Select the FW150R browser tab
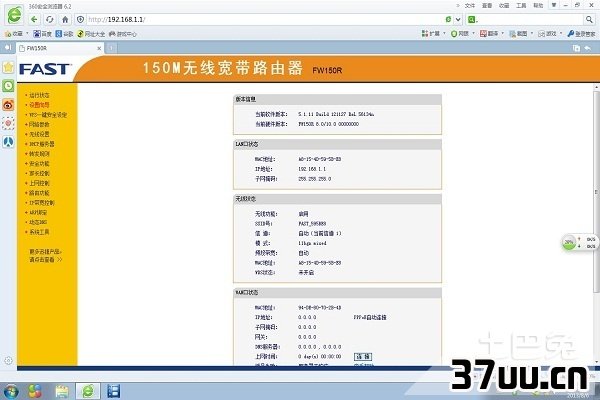 pyautogui.click(x=60, y=48)
